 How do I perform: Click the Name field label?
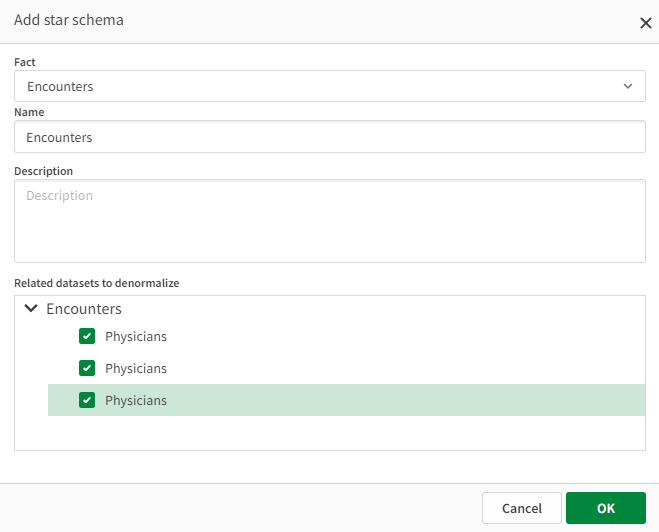pyautogui.click(x=29, y=112)
